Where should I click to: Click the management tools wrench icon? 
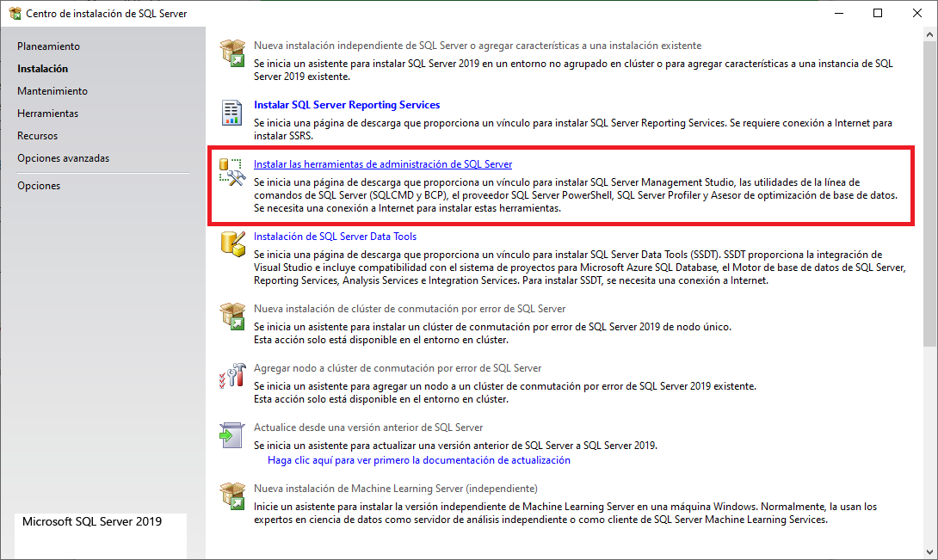pyautogui.click(x=232, y=172)
